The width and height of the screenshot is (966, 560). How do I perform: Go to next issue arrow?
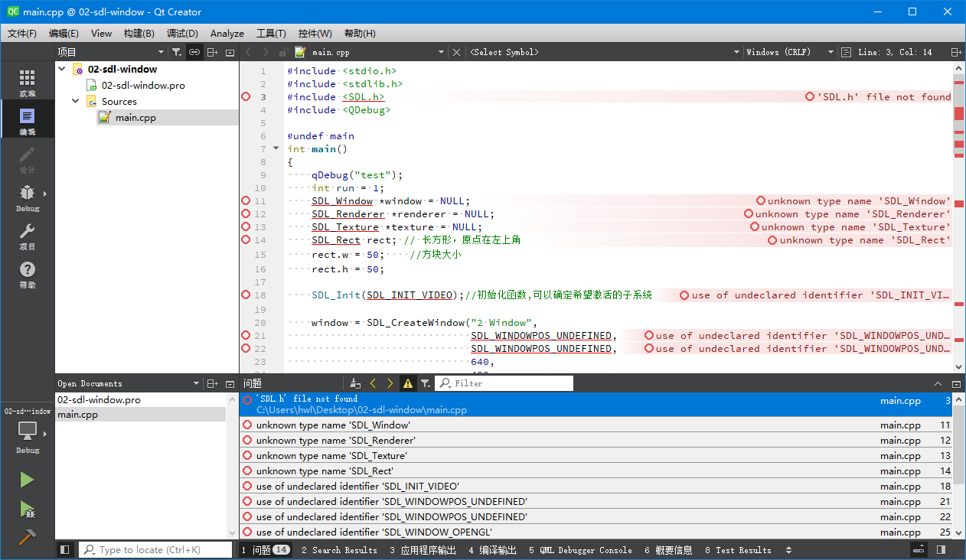[x=390, y=383]
